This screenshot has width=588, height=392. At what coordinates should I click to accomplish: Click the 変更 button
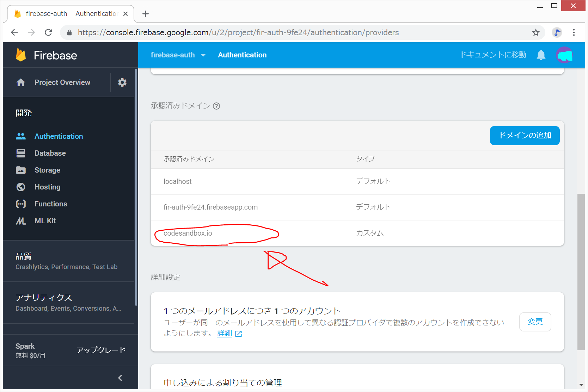(x=535, y=322)
